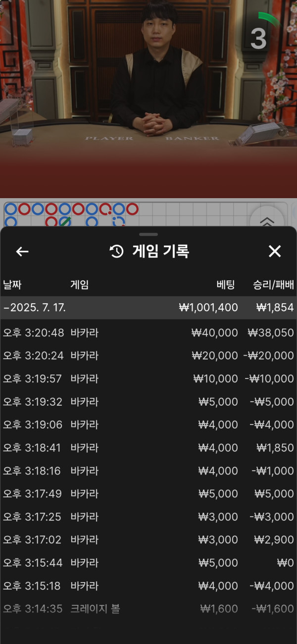This screenshot has width=297, height=644.
Task: View the 오후 3:18:41 바카라 round details
Action: tap(148, 448)
